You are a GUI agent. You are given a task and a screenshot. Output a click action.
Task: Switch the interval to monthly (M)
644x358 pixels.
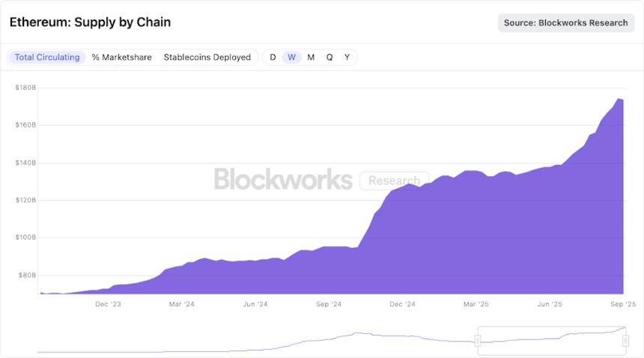point(311,58)
